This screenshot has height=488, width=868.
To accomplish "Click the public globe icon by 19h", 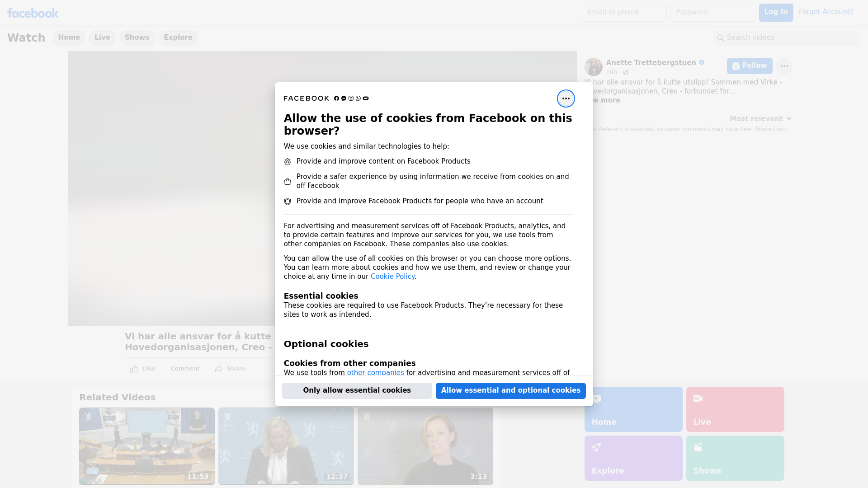I will [626, 72].
